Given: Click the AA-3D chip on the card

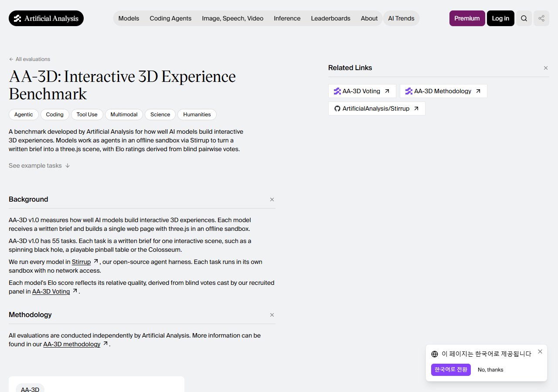Looking at the screenshot, I should coord(30,389).
